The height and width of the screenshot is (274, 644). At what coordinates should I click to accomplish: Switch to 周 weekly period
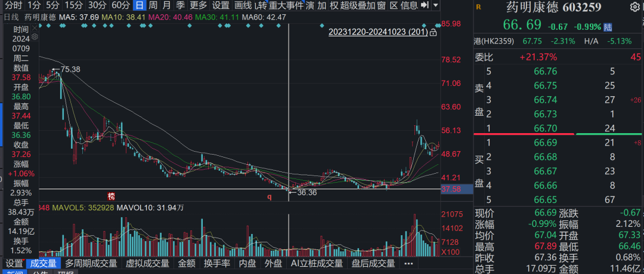point(153,5)
